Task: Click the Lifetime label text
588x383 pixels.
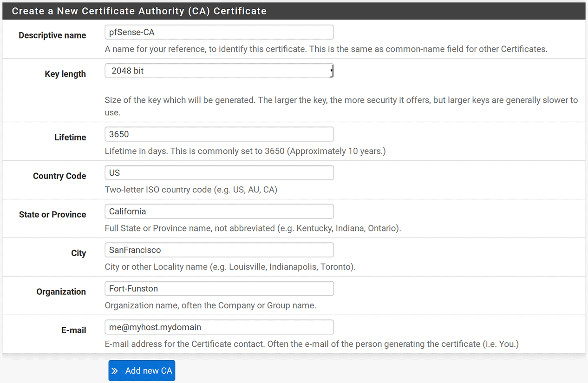Action: point(70,138)
